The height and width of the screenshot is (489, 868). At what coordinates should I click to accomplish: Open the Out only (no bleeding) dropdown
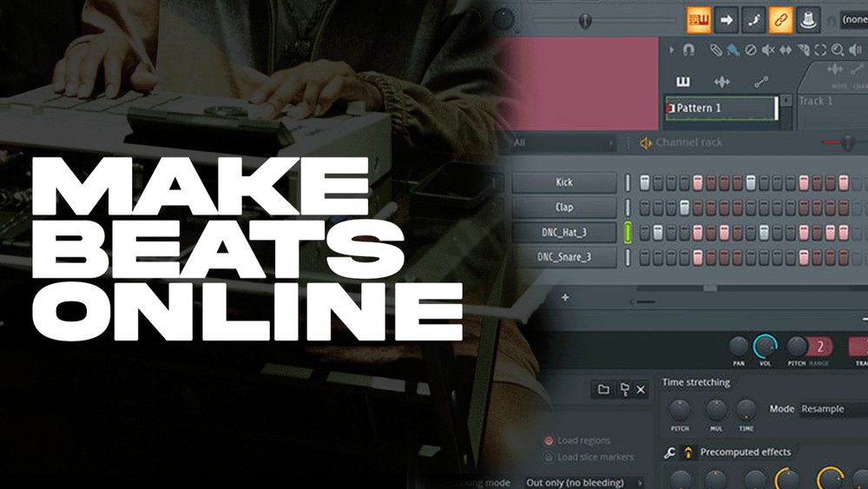[x=583, y=482]
